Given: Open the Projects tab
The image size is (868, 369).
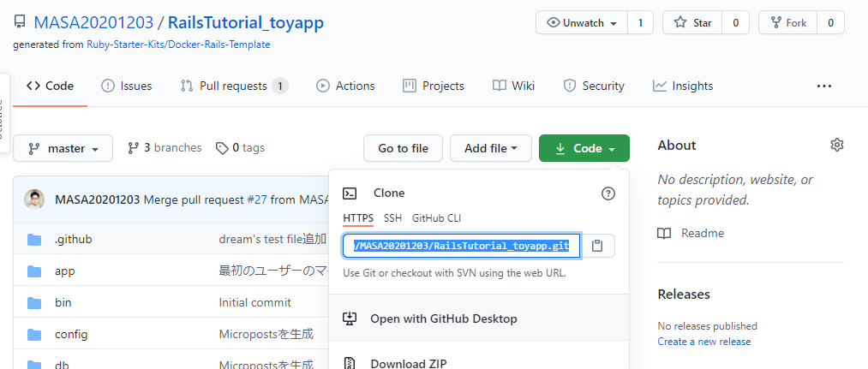Looking at the screenshot, I should [x=434, y=86].
